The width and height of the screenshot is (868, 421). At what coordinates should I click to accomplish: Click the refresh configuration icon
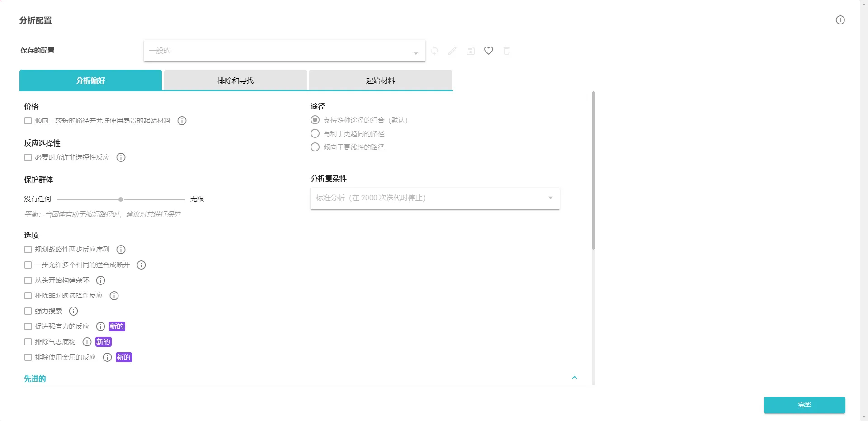pyautogui.click(x=434, y=51)
